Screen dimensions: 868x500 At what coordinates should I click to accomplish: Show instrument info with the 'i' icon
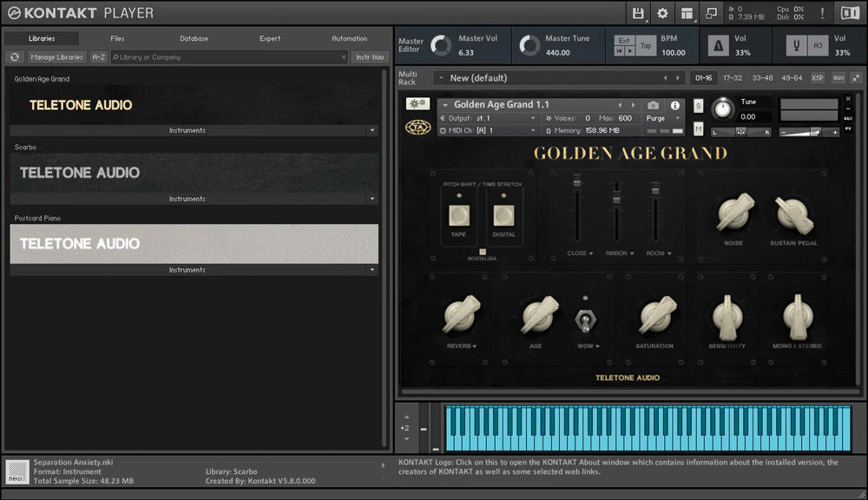pos(675,105)
